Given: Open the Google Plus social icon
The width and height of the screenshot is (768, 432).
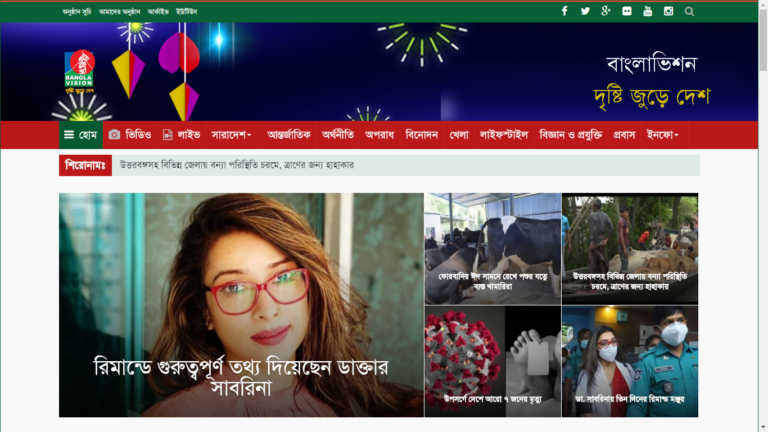Looking at the screenshot, I should 606,11.
